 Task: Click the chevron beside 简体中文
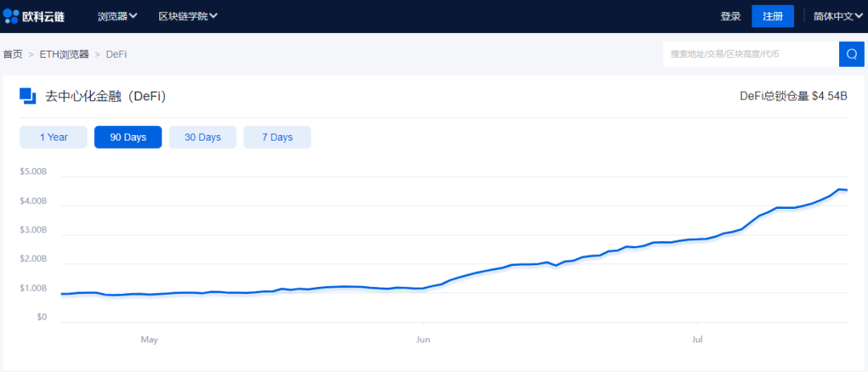point(858,16)
